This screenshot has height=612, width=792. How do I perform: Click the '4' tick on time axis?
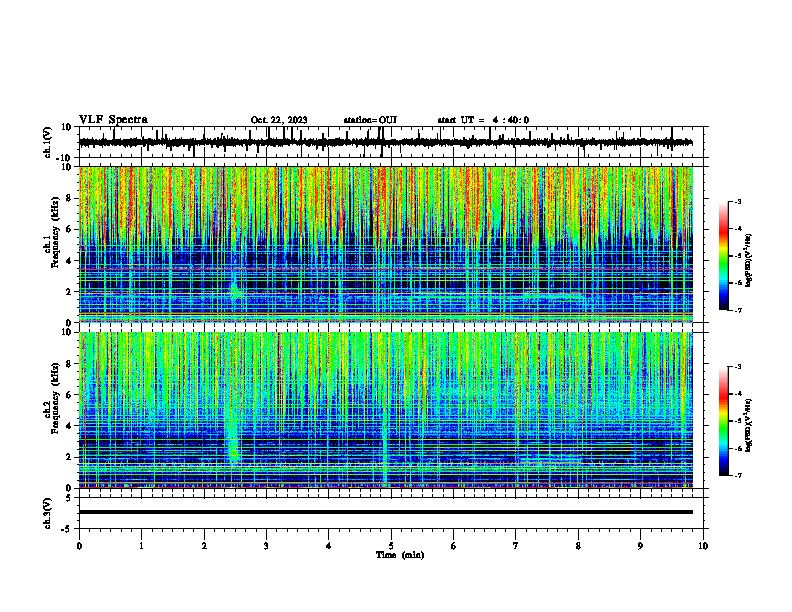coord(329,546)
